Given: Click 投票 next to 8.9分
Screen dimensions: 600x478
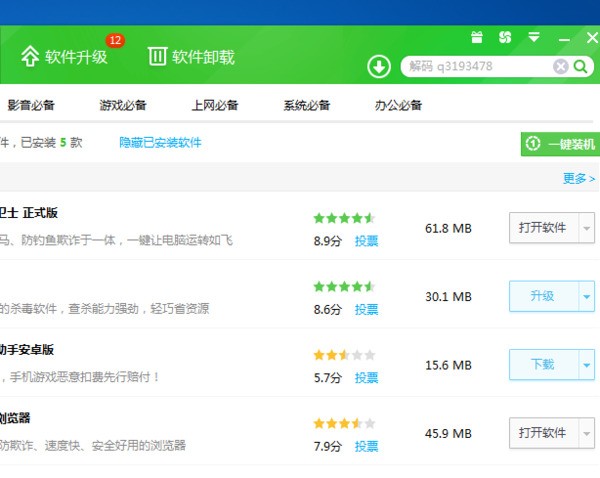Looking at the screenshot, I should (366, 241).
